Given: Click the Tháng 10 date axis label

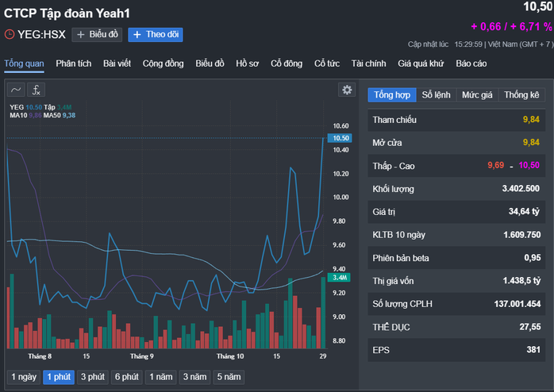Looking at the screenshot, I should coord(230,356).
